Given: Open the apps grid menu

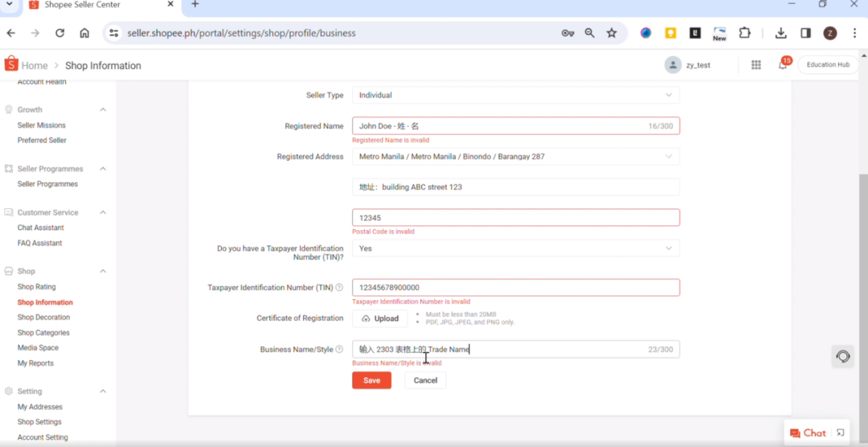Looking at the screenshot, I should (755, 65).
